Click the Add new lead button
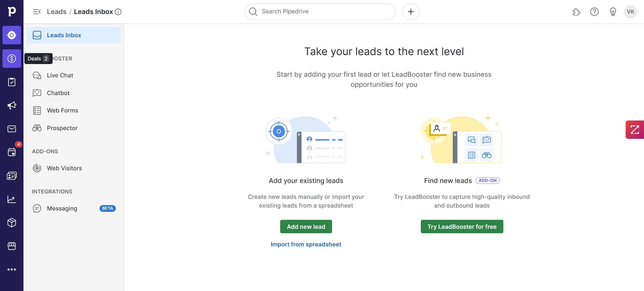The height and width of the screenshot is (291, 644). point(306,226)
